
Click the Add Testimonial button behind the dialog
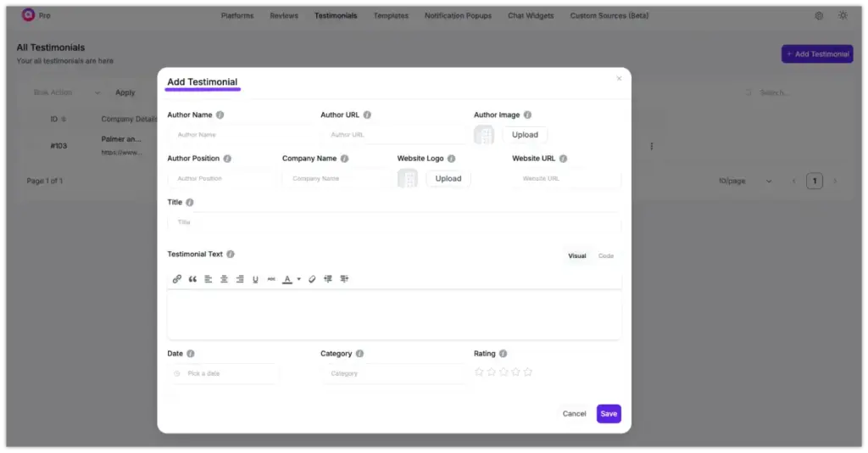tap(817, 53)
